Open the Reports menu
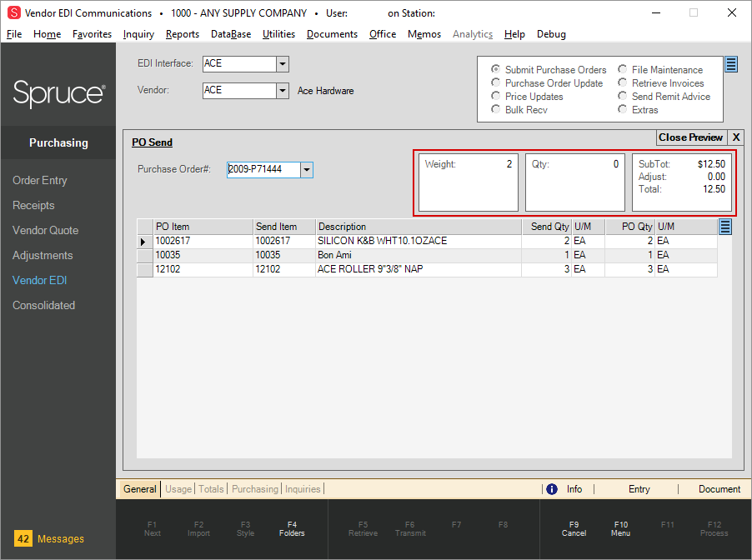The height and width of the screenshot is (560, 752). [183, 34]
